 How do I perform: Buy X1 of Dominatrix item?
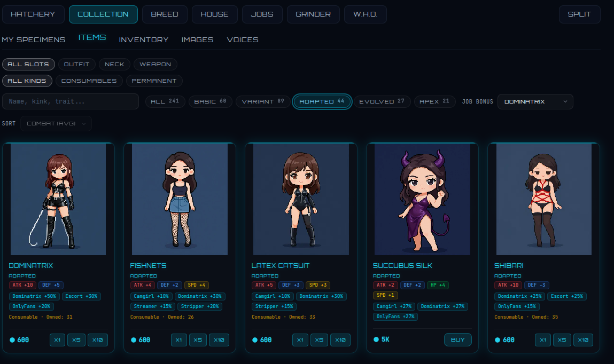click(58, 340)
